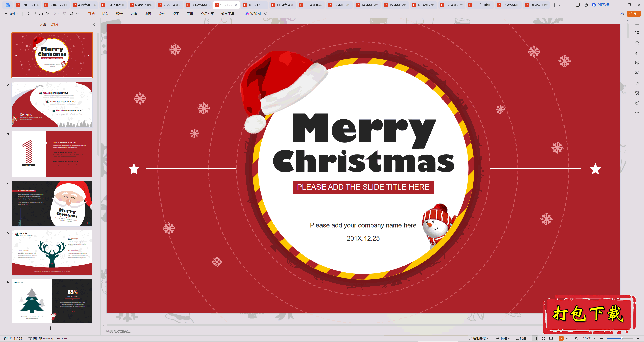This screenshot has height=342, width=644.
Task: Click the star icon in right sidebar
Action: tap(637, 42)
